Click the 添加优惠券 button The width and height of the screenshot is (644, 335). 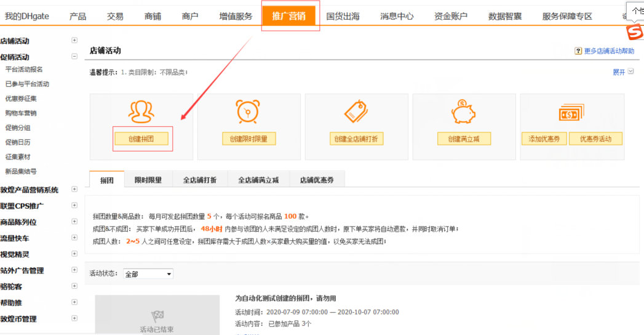pos(544,139)
